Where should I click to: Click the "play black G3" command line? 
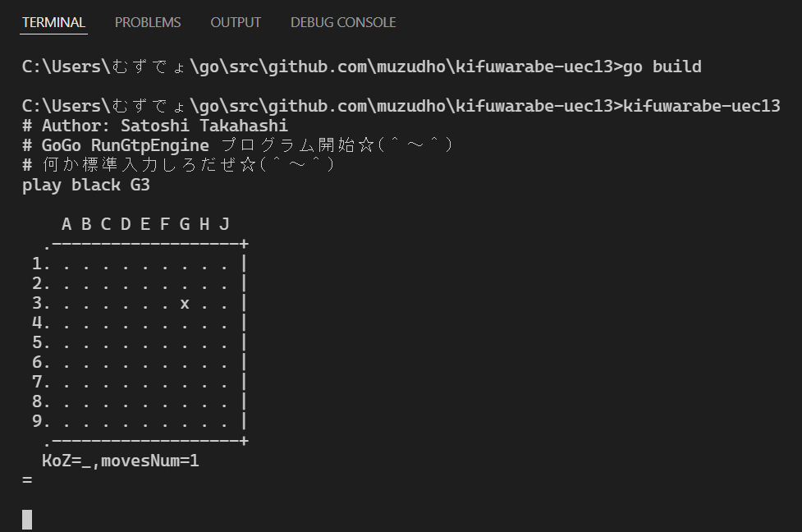tap(86, 185)
